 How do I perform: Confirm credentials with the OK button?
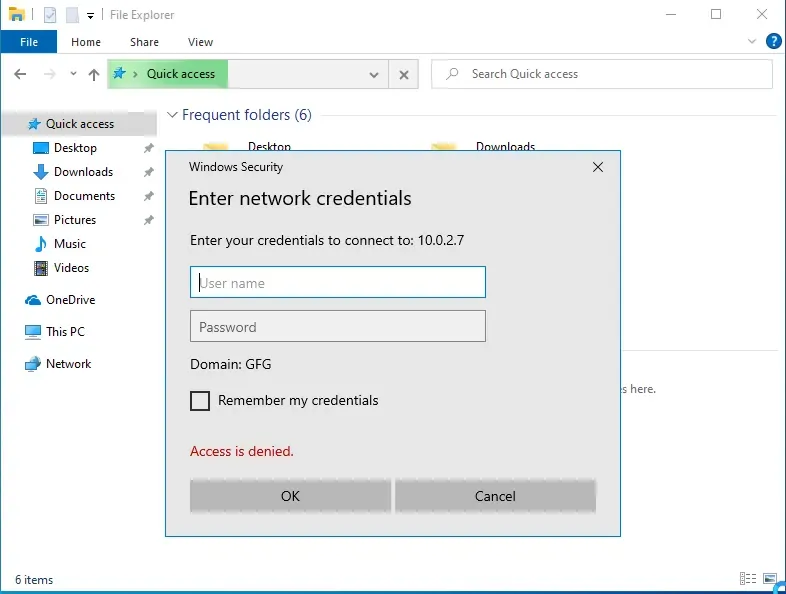click(x=290, y=496)
